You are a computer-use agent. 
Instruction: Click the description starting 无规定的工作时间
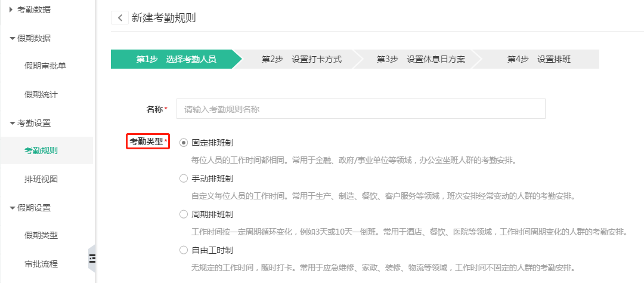click(x=382, y=268)
